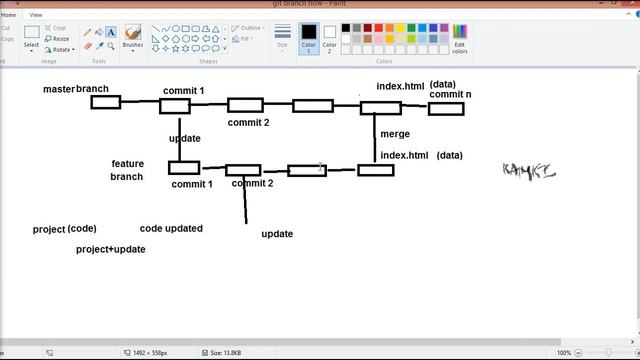Image resolution: width=640 pixels, height=360 pixels.
Task: Choose the Rounded rectangle shape
Action: coord(196,29)
